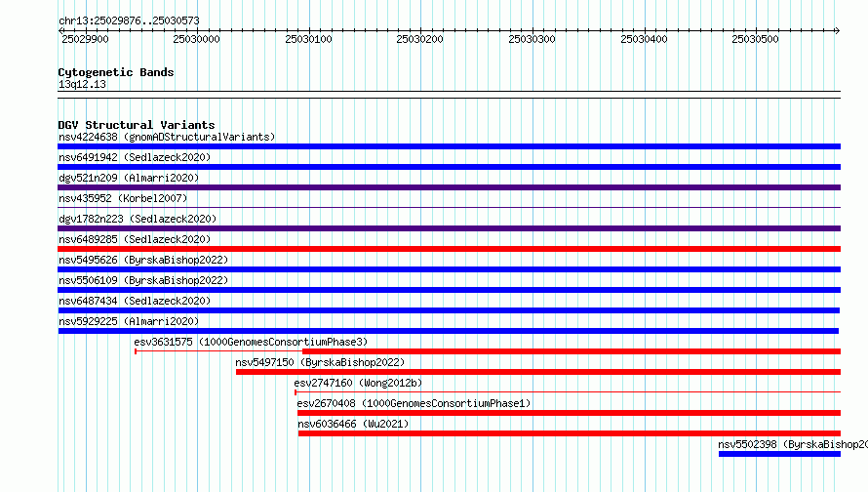Click the Cytogenetic Bands track title

pos(116,72)
